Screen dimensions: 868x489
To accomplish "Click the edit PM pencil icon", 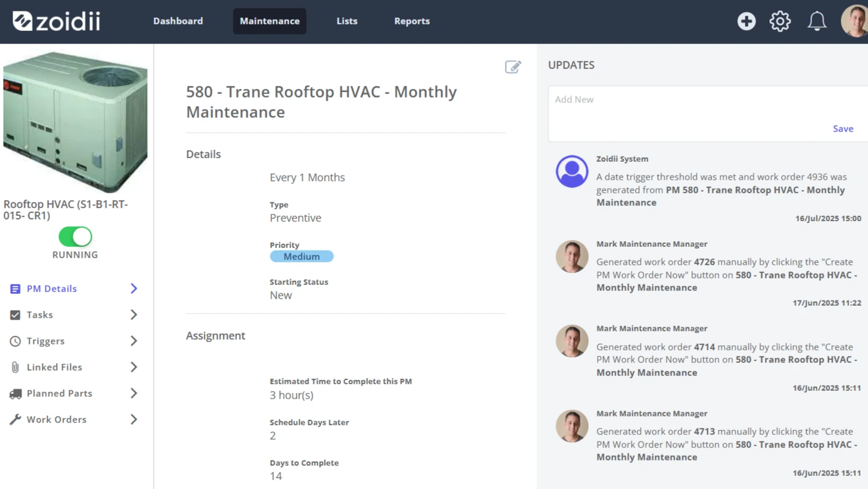I will [513, 67].
